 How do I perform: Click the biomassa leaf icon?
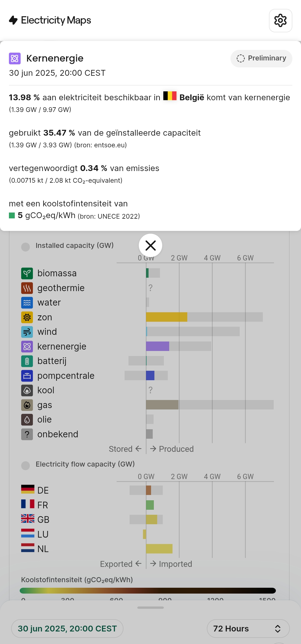(x=27, y=273)
